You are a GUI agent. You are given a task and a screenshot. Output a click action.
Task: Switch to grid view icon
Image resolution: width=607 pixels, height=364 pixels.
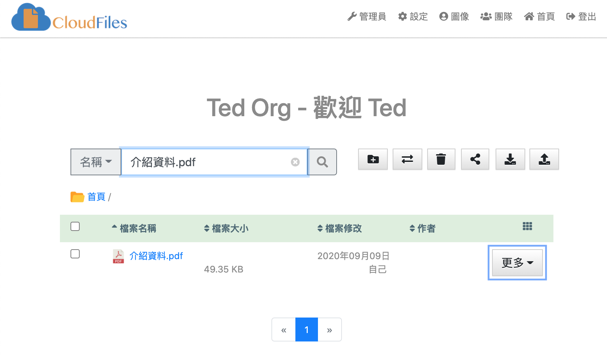tap(527, 226)
